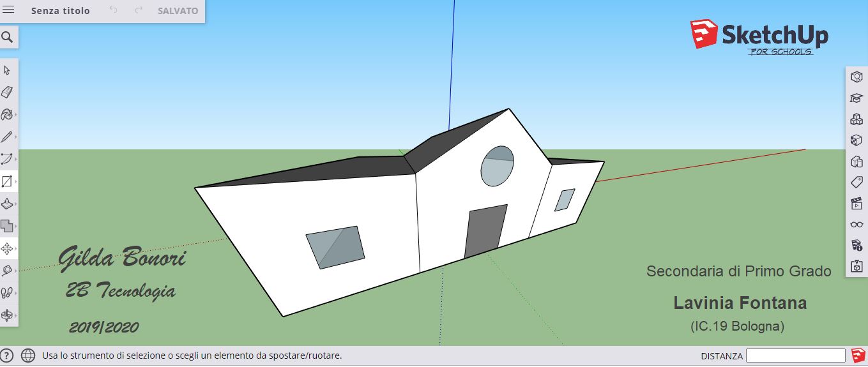Open the hamburger main menu
This screenshot has width=868, height=367.
tap(9, 11)
